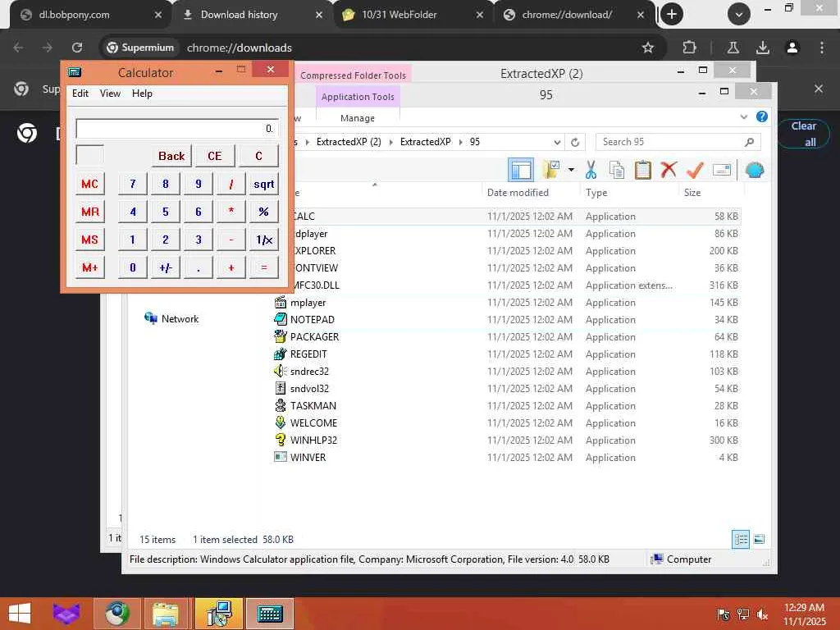The image size is (840, 630).
Task: Select the sndrec32 speaker file icon
Action: click(281, 372)
